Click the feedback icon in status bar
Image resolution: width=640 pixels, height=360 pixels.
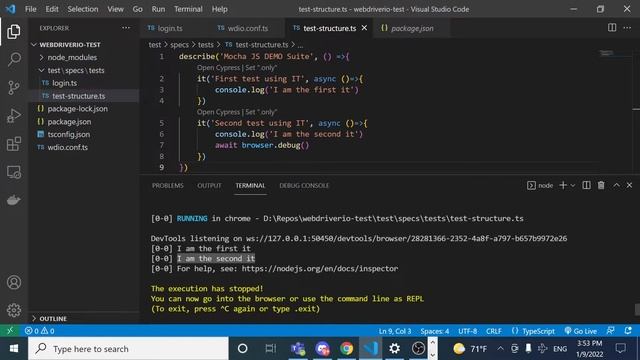(x=611, y=331)
